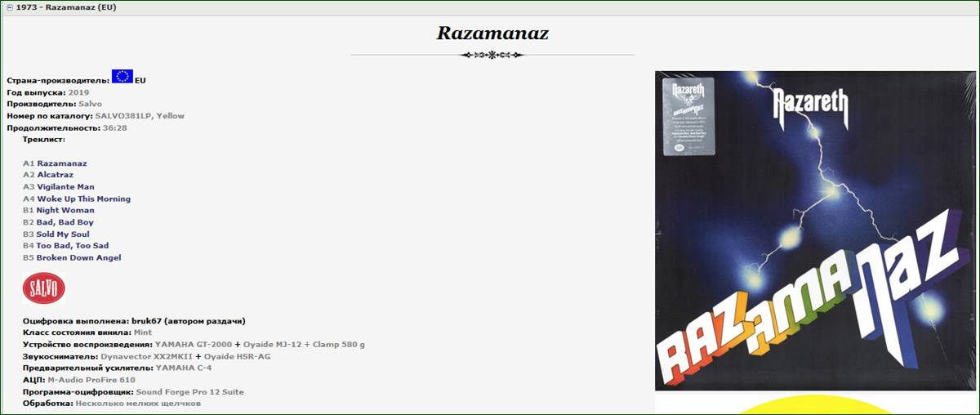Click the release year value 2019
This screenshot has width=980, height=415.
pyautogui.click(x=79, y=92)
